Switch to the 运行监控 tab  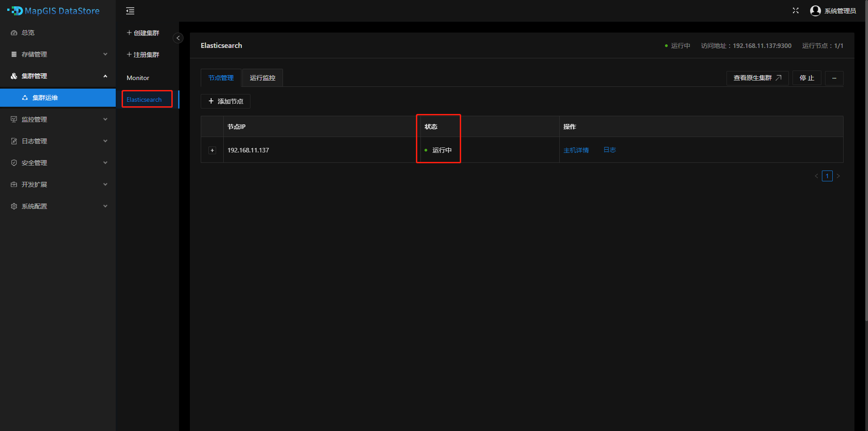coord(263,78)
